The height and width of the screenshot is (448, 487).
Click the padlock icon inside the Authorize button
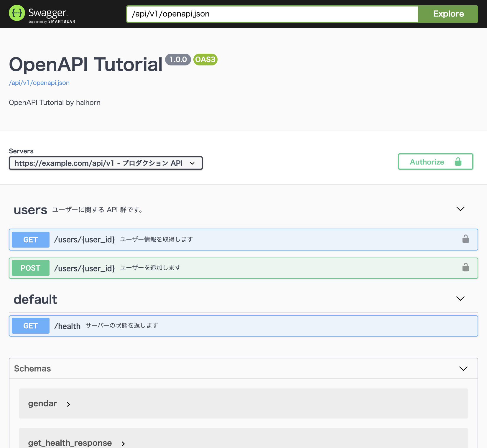click(x=458, y=162)
